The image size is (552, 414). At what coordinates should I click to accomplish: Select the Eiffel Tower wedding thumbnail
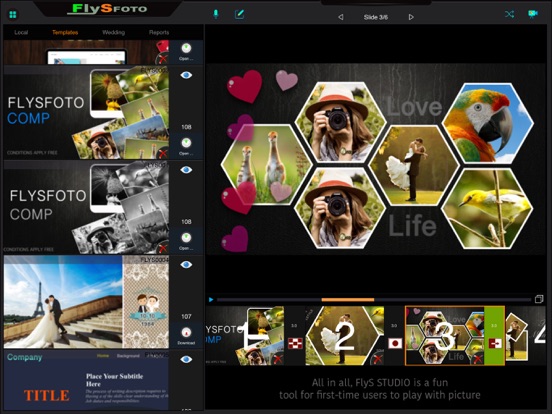coord(86,302)
